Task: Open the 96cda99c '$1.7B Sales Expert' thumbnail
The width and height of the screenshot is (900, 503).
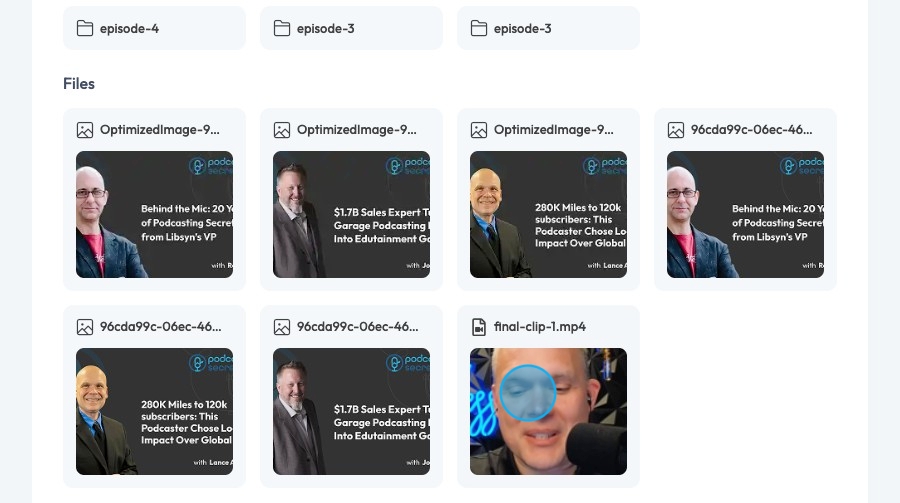Action: pyautogui.click(x=351, y=411)
